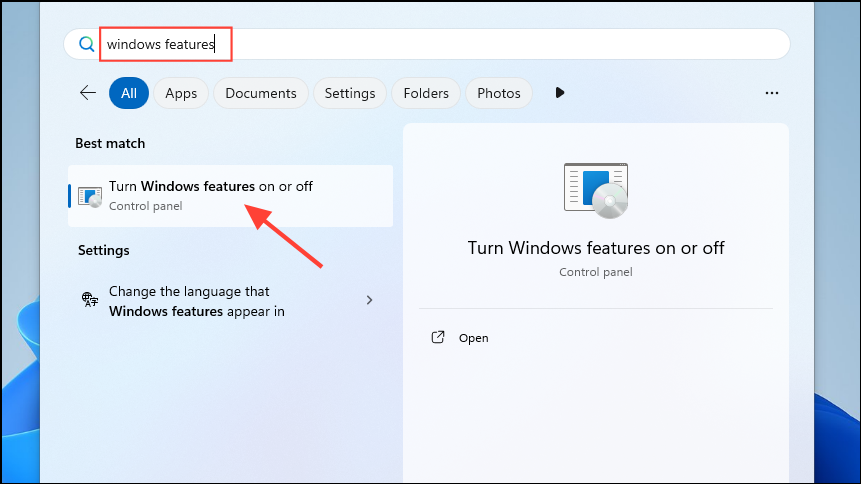Click the 'Turn Windows features on or off' preview title
This screenshot has height=484, width=861.
596,248
